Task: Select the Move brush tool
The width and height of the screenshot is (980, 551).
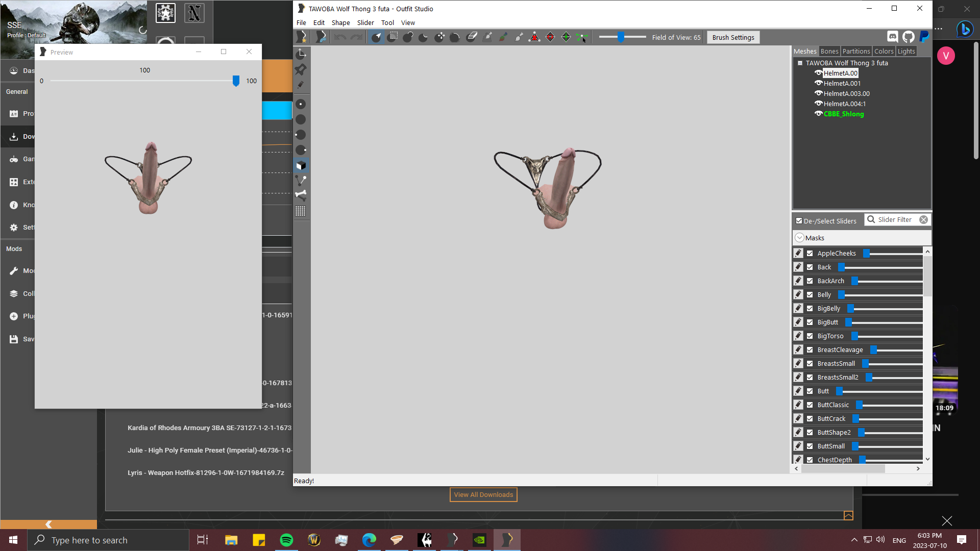Action: coord(439,37)
